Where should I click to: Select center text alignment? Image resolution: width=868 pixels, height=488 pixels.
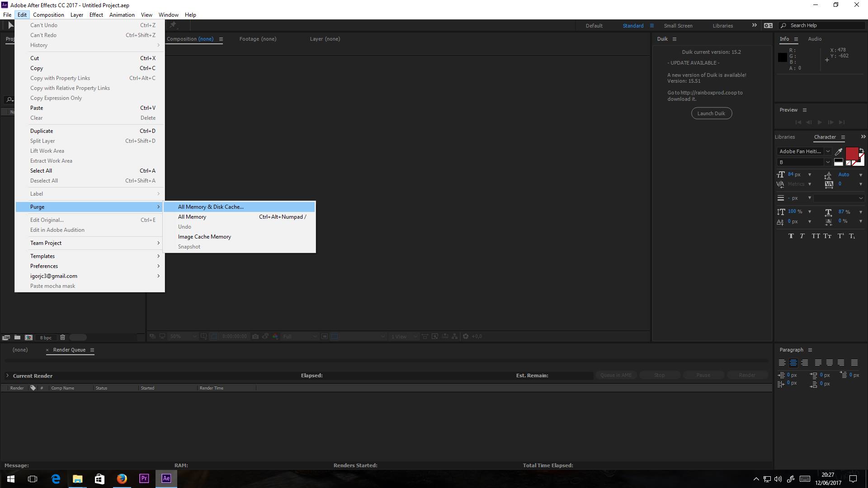793,362
